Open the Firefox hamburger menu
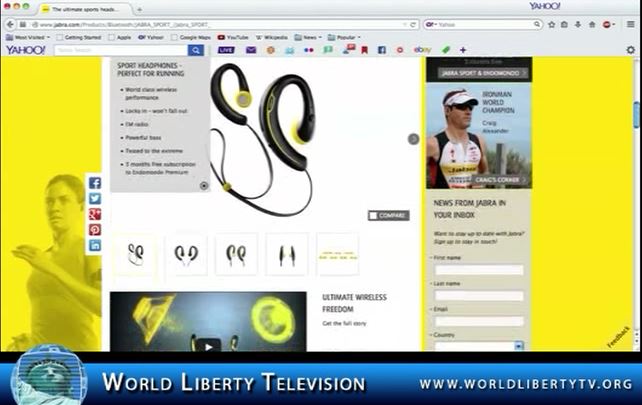Screen dimensions: 642x405 pos(631,25)
